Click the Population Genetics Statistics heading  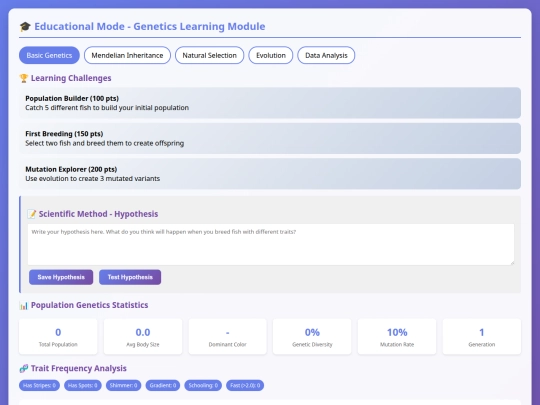tap(90, 305)
